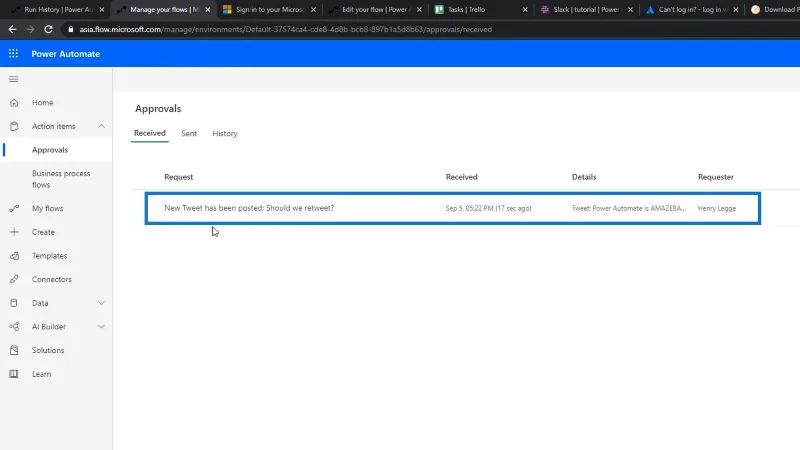Open the app launcher waffle icon

coord(13,54)
